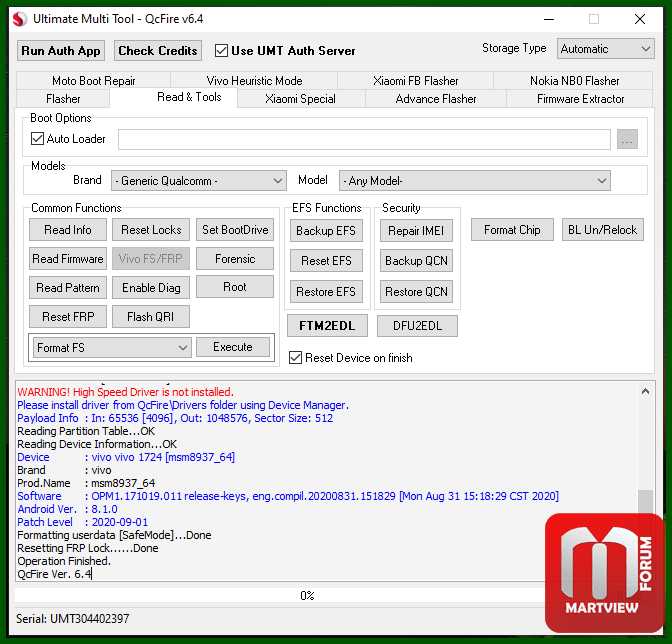Click the Reset FRP button
The width and height of the screenshot is (672, 644).
point(67,317)
